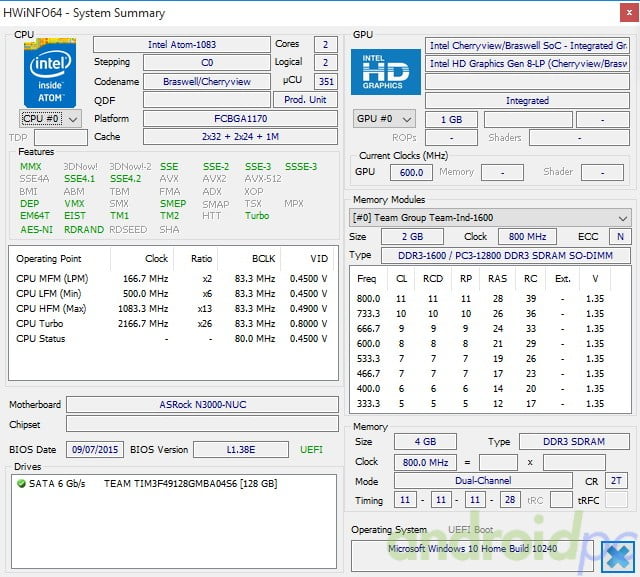Click the UEFI Boot label
The width and height of the screenshot is (640, 577).
click(x=471, y=530)
